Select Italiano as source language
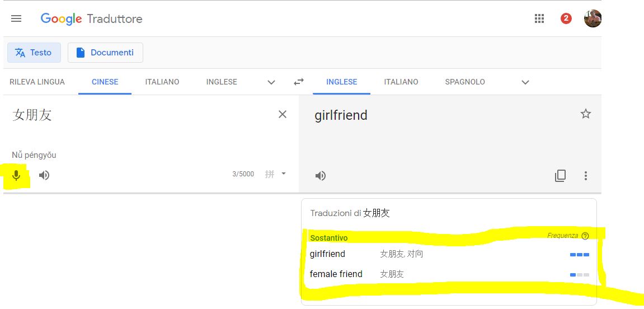 pyautogui.click(x=162, y=82)
